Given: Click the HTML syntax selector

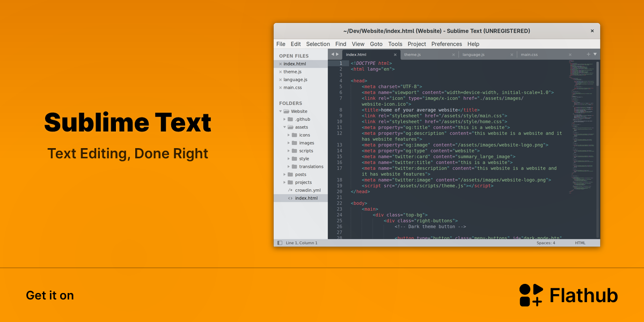Looking at the screenshot, I should (580, 243).
